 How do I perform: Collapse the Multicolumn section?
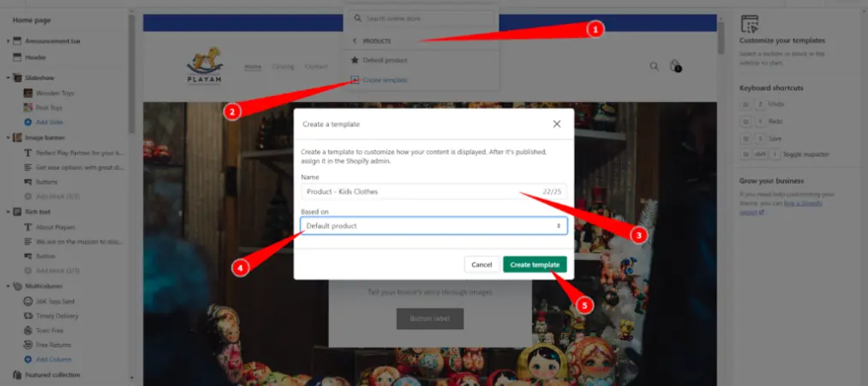[x=8, y=286]
